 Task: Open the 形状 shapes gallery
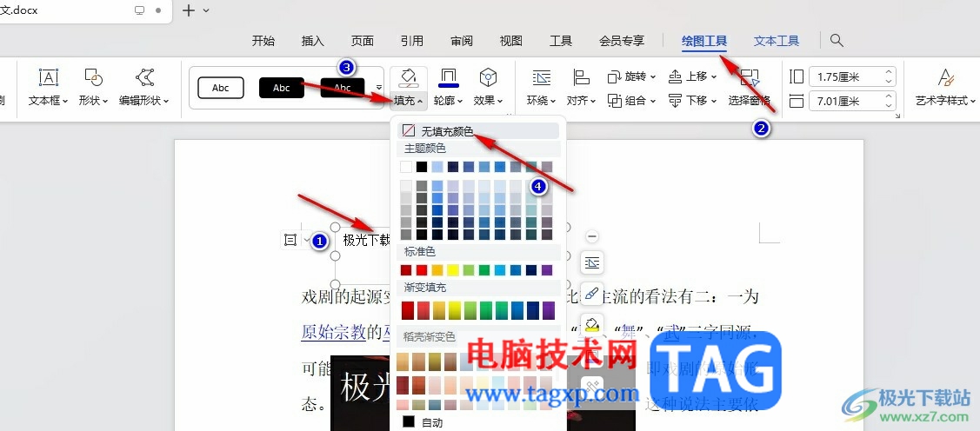coord(94,87)
